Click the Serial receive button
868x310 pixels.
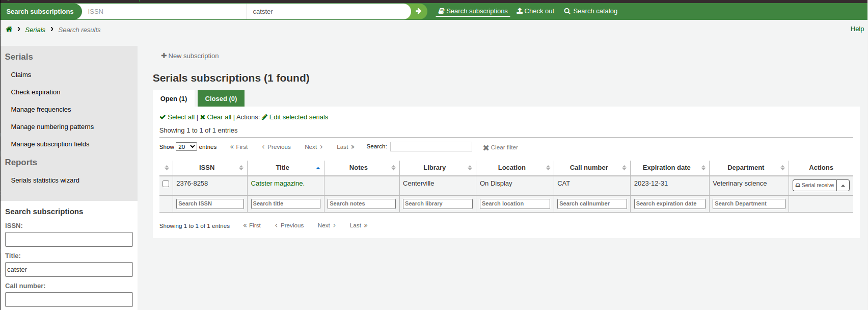click(x=815, y=186)
